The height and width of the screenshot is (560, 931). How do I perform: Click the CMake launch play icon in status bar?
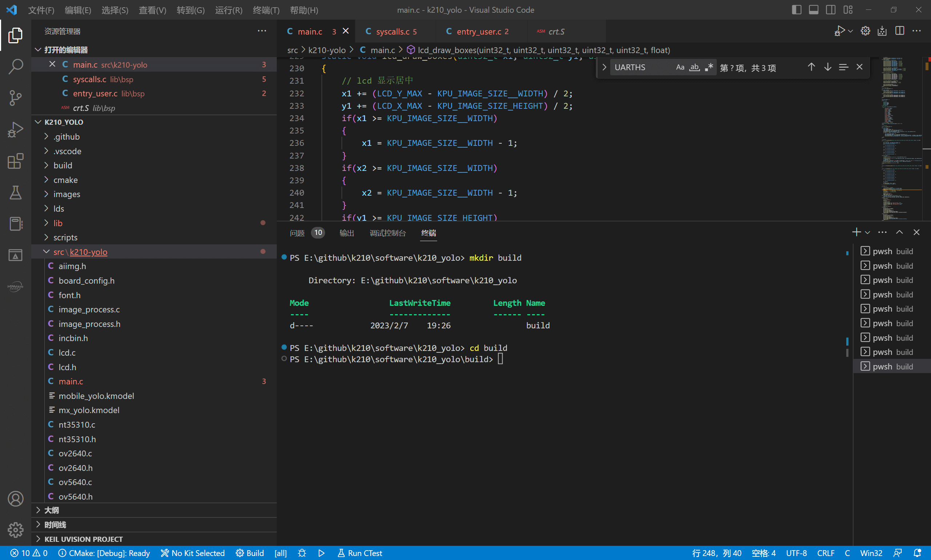[x=321, y=553]
